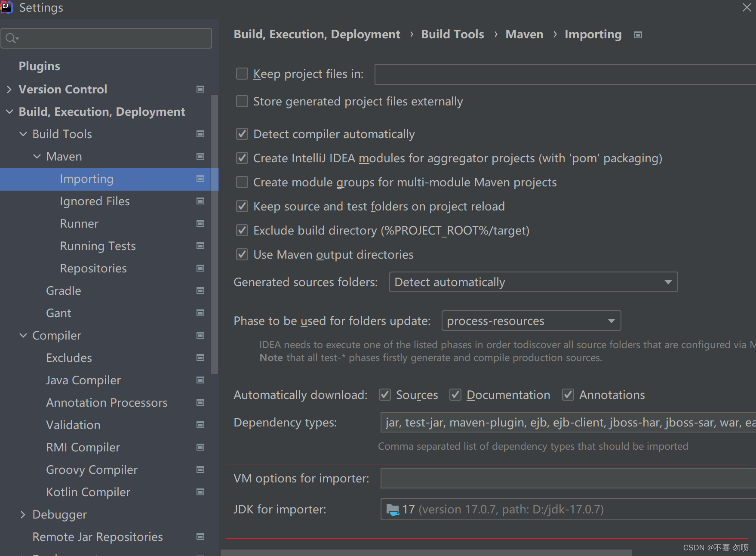
Task: Uncheck automatic download of Documentation
Action: click(455, 395)
